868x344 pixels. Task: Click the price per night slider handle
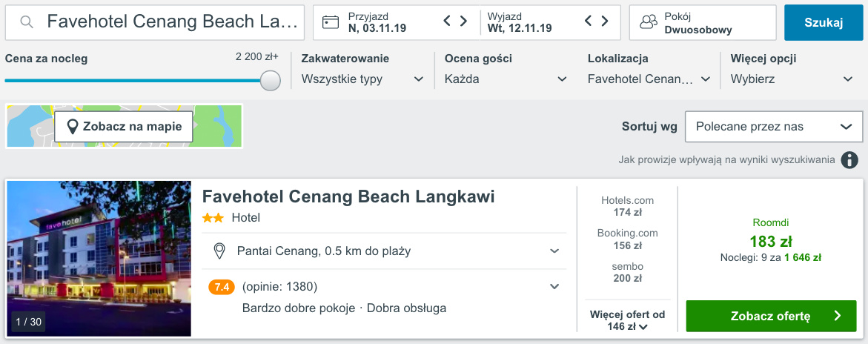(x=270, y=80)
